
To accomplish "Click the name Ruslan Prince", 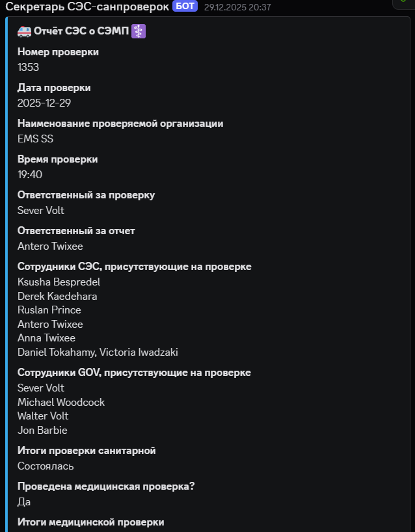I will pos(49,310).
